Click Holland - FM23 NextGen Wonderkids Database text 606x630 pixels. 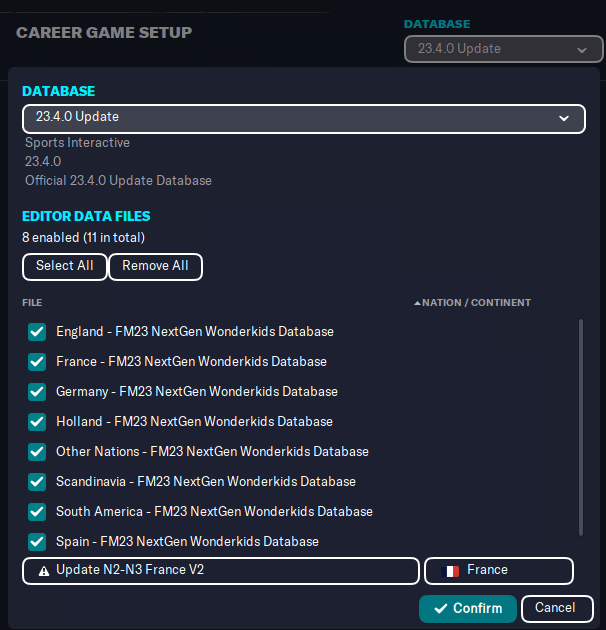(194, 422)
